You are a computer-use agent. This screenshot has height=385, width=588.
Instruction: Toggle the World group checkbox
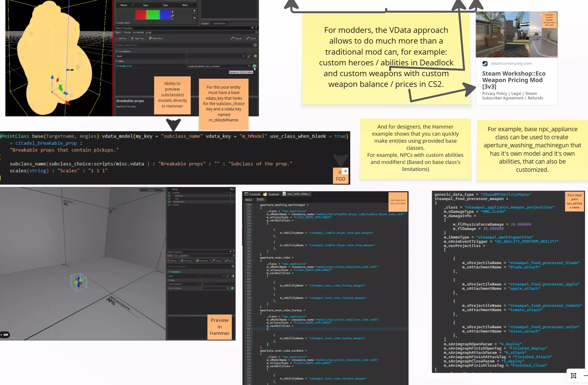point(169,205)
